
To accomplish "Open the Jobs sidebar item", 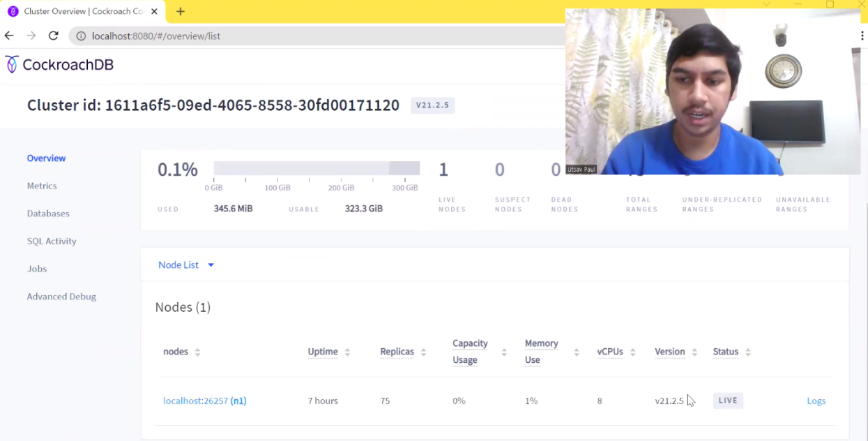I will click(37, 269).
